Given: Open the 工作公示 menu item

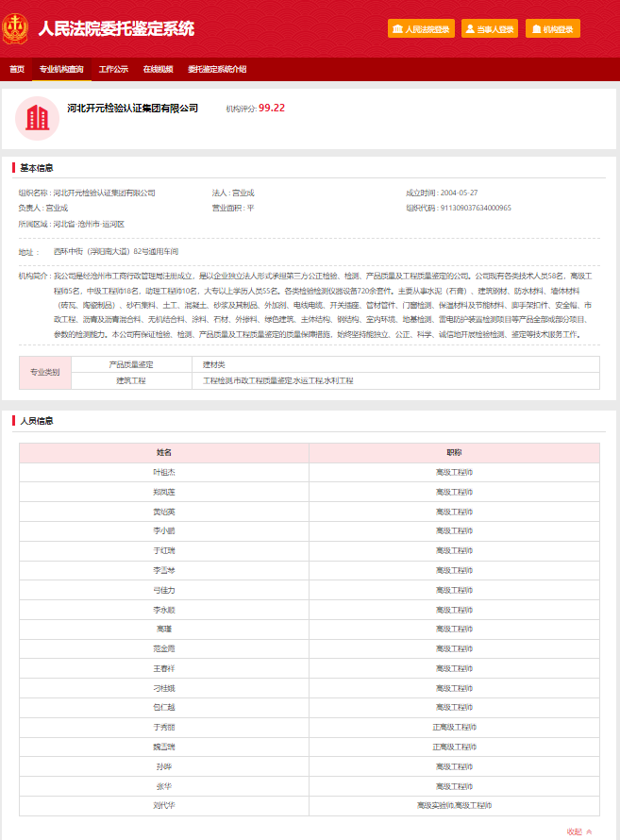Looking at the screenshot, I should coord(113,69).
